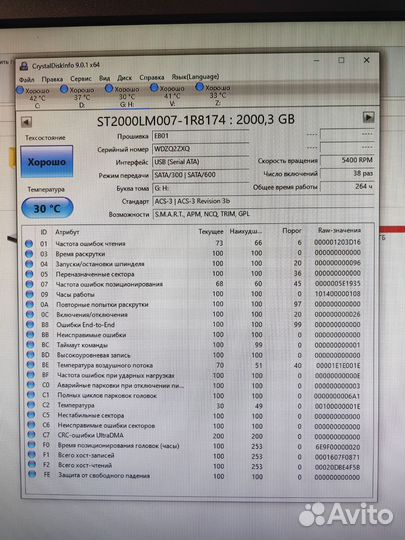The width and height of the screenshot is (405, 540).
Task: Select disk C: at 42 °C
Action: click(33, 98)
